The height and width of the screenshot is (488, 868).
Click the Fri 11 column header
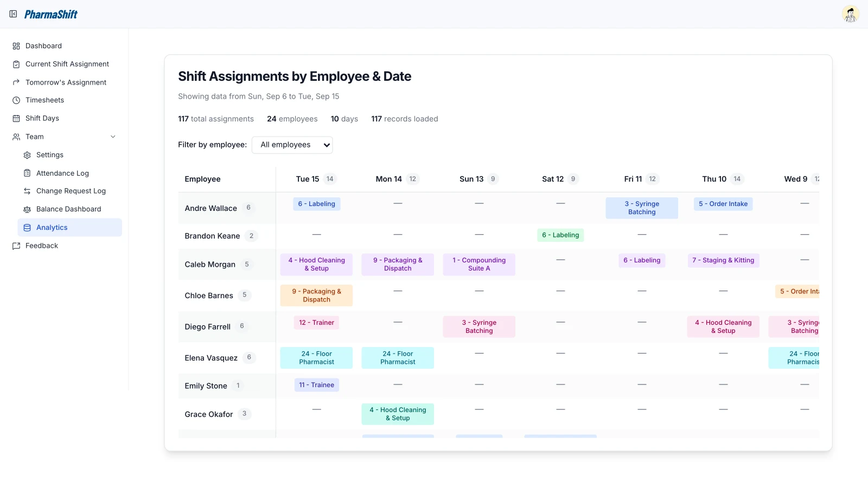[x=642, y=179]
